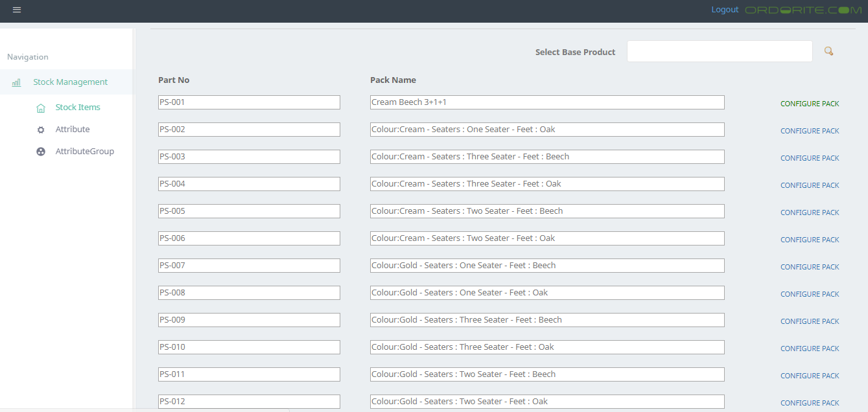Click the Stock Management bar chart icon

point(16,82)
